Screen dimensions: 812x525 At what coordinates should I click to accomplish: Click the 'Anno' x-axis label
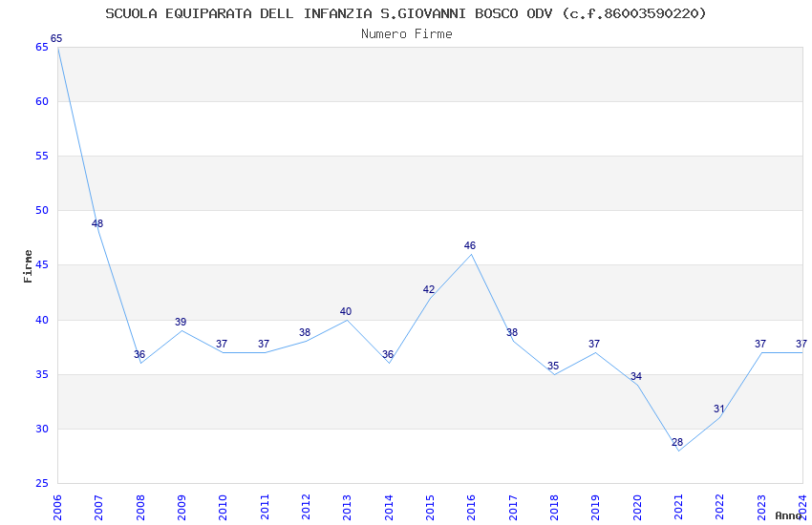click(x=788, y=515)
